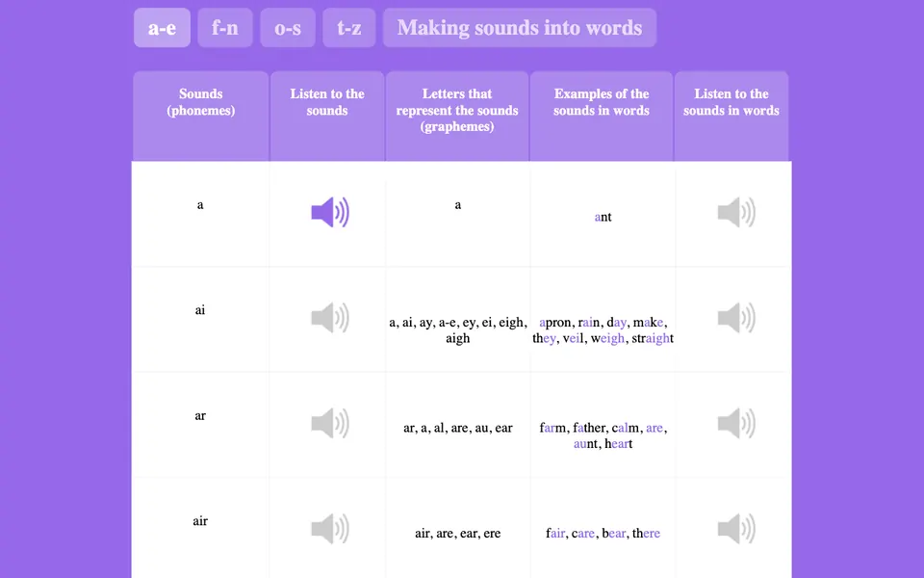The height and width of the screenshot is (578, 924).
Task: Listen to the word 'ant' audio
Action: pos(736,212)
